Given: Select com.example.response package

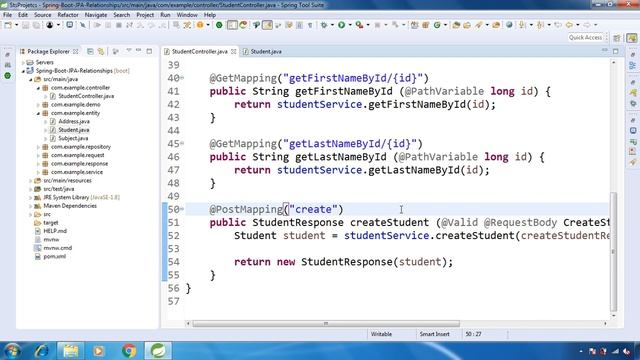Looking at the screenshot, I should tap(79, 164).
